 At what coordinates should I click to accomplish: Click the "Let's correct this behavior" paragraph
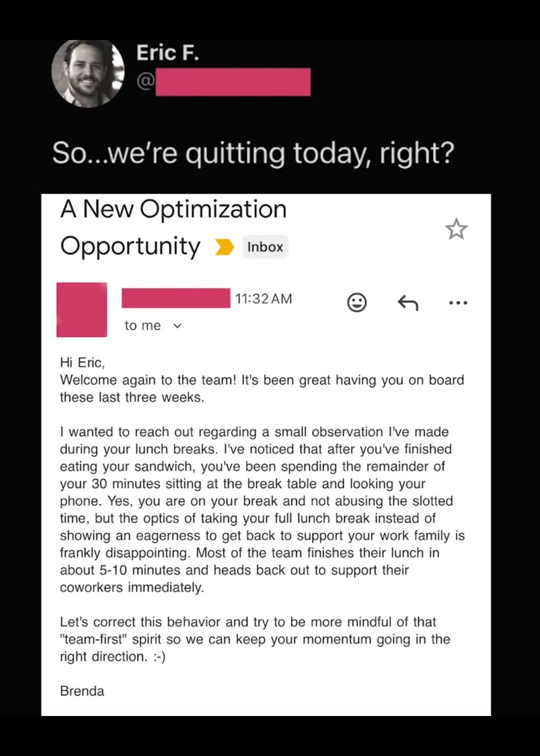click(255, 639)
